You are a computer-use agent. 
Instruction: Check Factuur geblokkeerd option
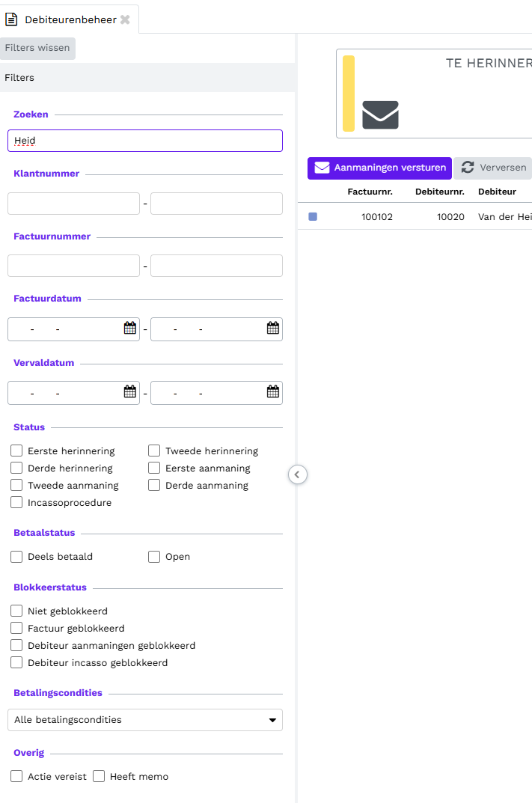coord(16,629)
